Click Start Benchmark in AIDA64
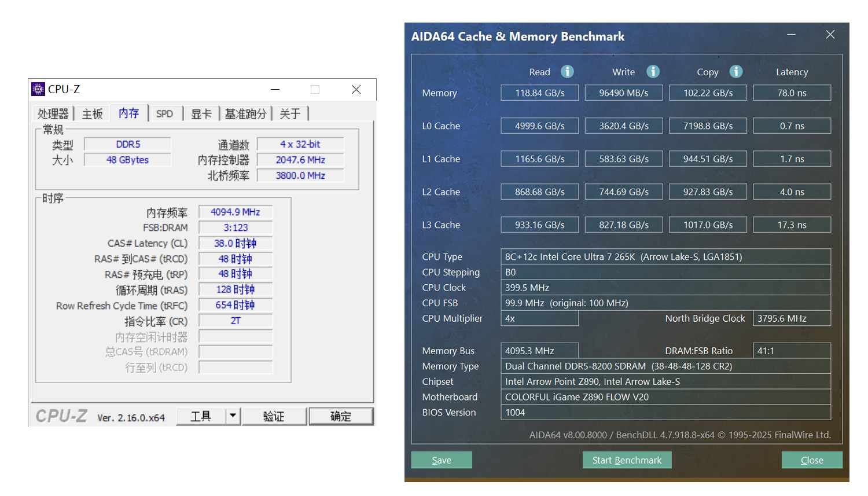This screenshot has width=868, height=496. tap(627, 460)
